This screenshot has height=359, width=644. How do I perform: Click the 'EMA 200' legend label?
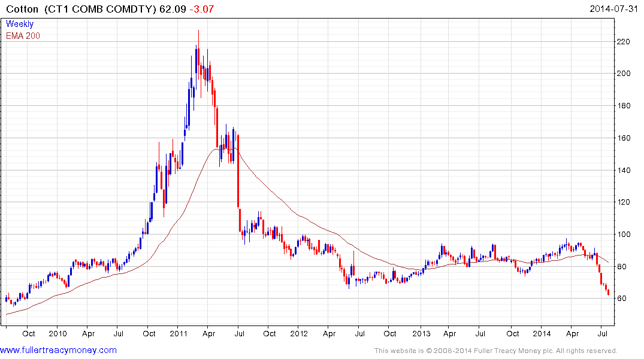click(x=23, y=36)
